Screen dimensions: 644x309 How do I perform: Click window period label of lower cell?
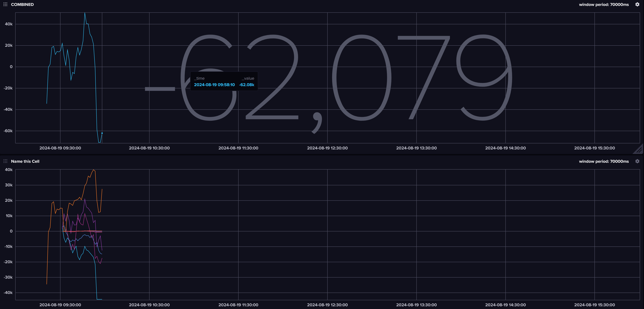point(604,161)
